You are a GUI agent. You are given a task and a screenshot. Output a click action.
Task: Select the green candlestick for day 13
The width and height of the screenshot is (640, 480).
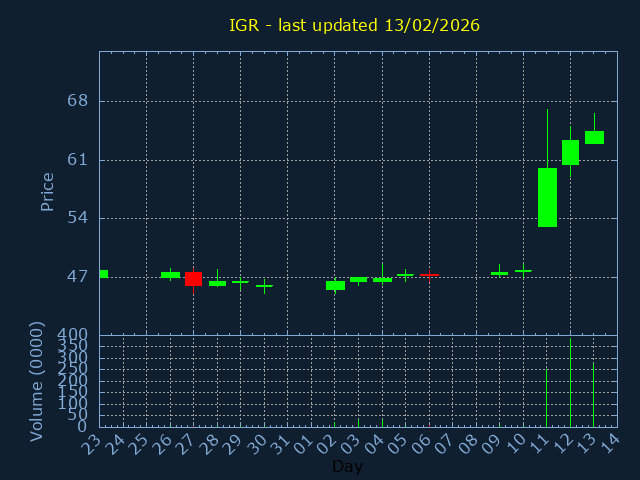594,137
